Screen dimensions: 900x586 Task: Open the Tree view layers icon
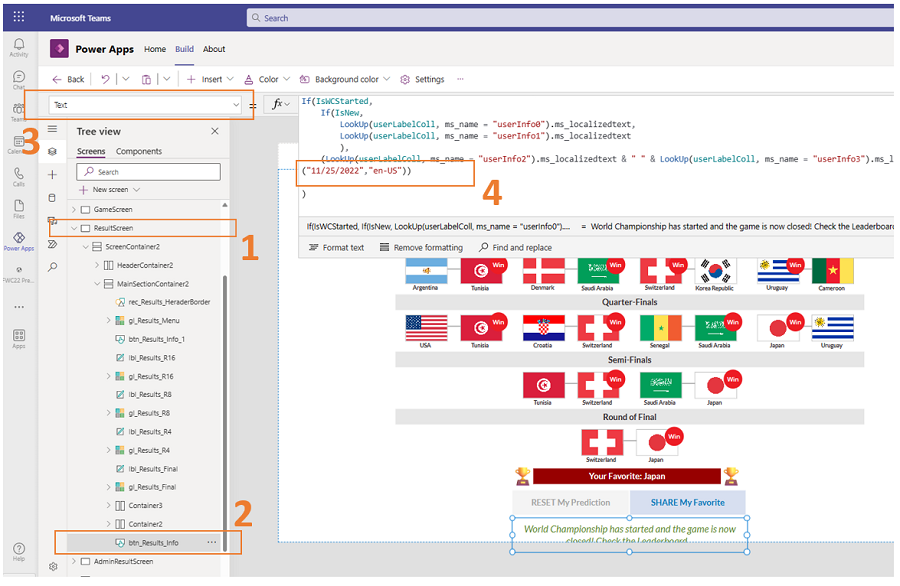pyautogui.click(x=52, y=152)
